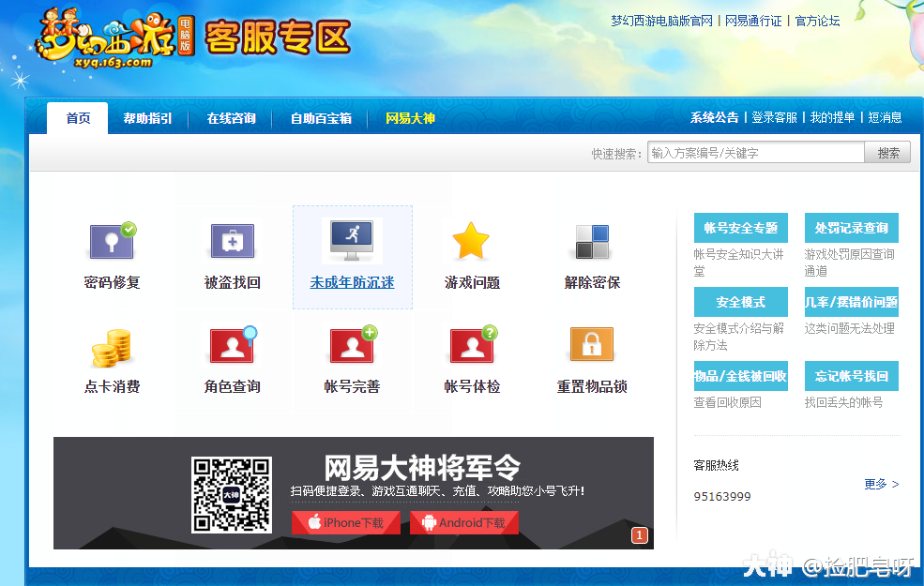The height and width of the screenshot is (586, 924).
Task: Click the 点卡消费 label
Action: pyautogui.click(x=112, y=386)
